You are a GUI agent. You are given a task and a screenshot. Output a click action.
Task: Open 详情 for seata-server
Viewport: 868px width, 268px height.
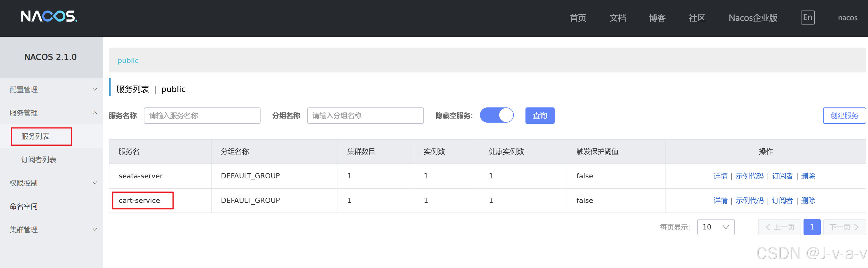click(720, 176)
